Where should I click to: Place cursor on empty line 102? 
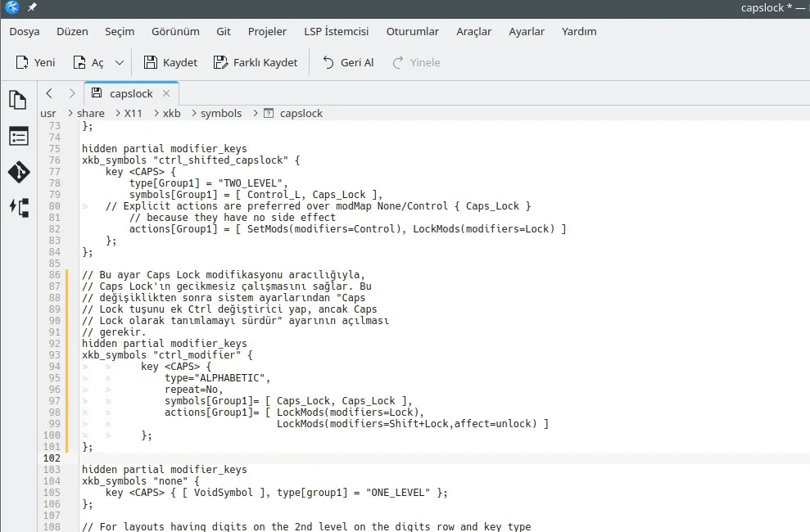(x=444, y=458)
